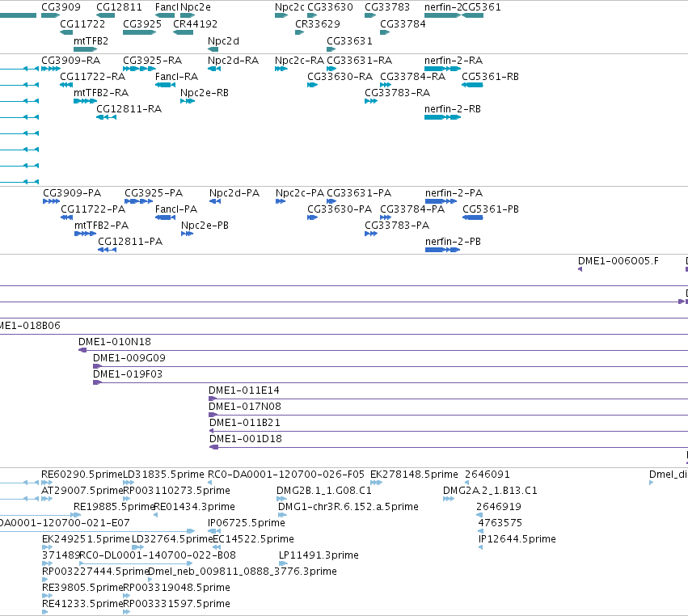This screenshot has width=688, height=616.
Task: Select the CG33784 gene label
Action: (x=403, y=24)
